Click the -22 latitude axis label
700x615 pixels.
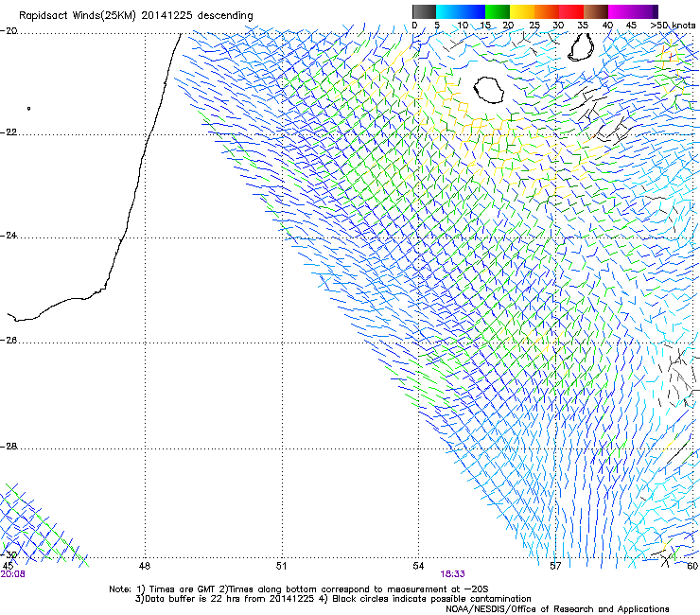pos(9,132)
